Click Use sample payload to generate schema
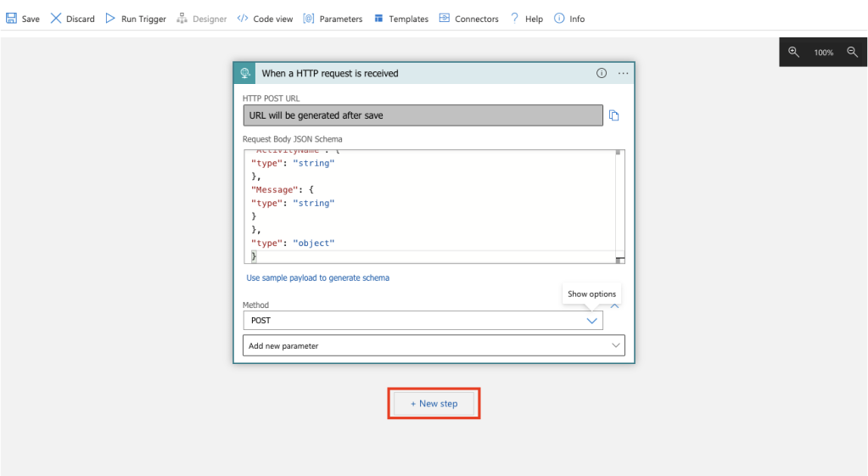This screenshot has height=476, width=868. [x=317, y=277]
